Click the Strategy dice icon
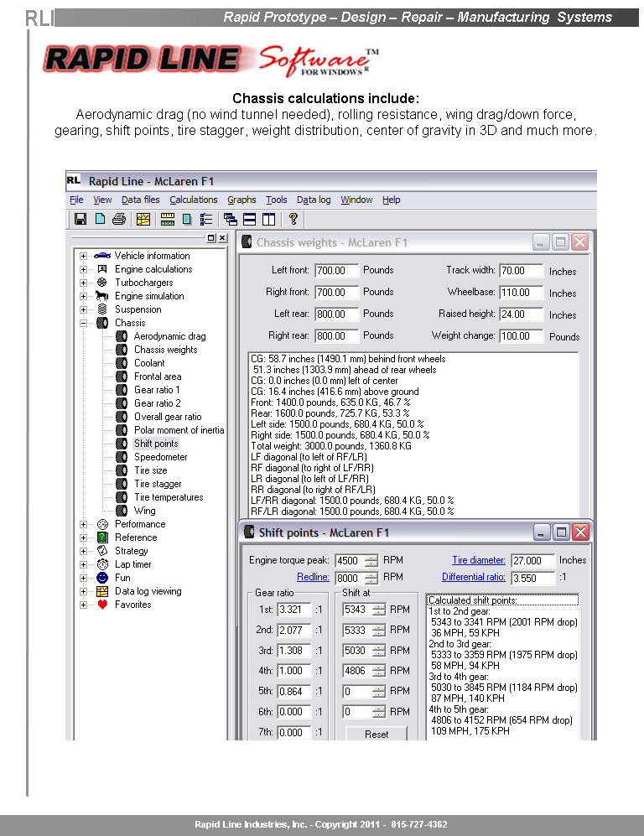644x836 pixels. (x=102, y=551)
